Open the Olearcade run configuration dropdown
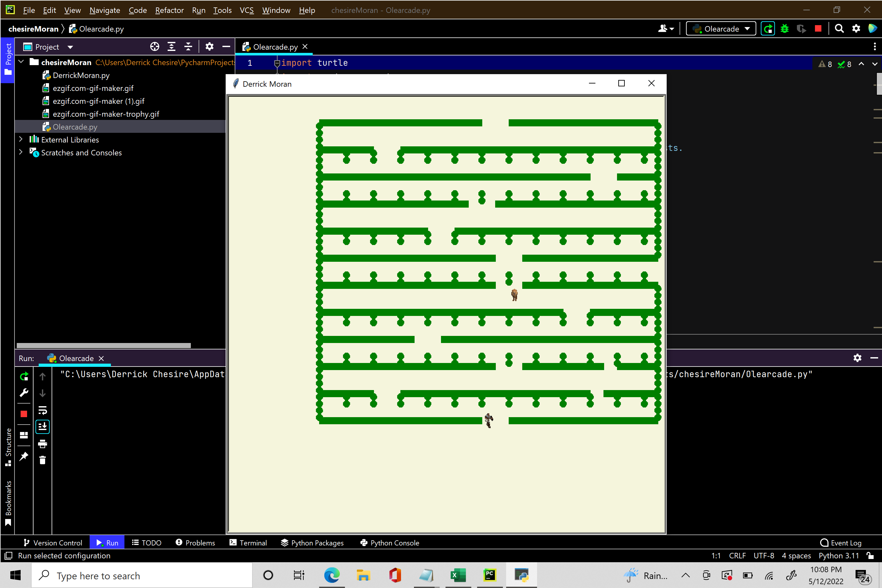The height and width of the screenshot is (588, 882). [x=721, y=28]
